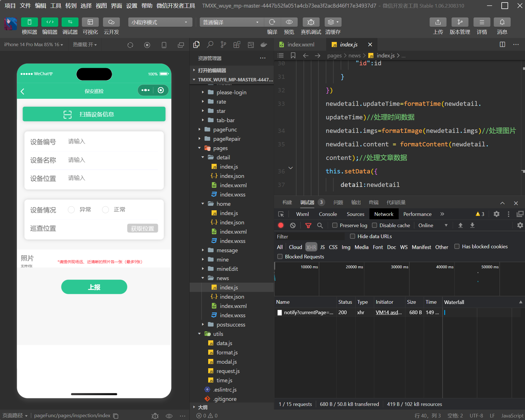Image resolution: width=525 pixels, height=420 pixels.
Task: Open the iPhone 14 Pro Max device dropdown
Action: click(33, 45)
